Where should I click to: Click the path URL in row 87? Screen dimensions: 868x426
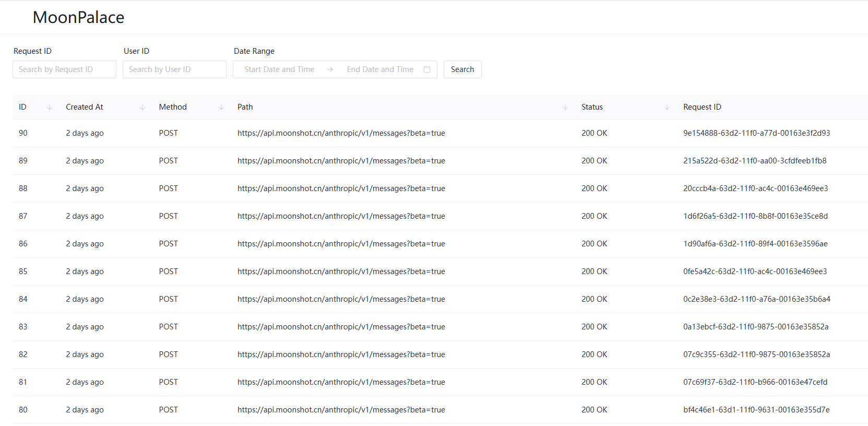point(341,216)
